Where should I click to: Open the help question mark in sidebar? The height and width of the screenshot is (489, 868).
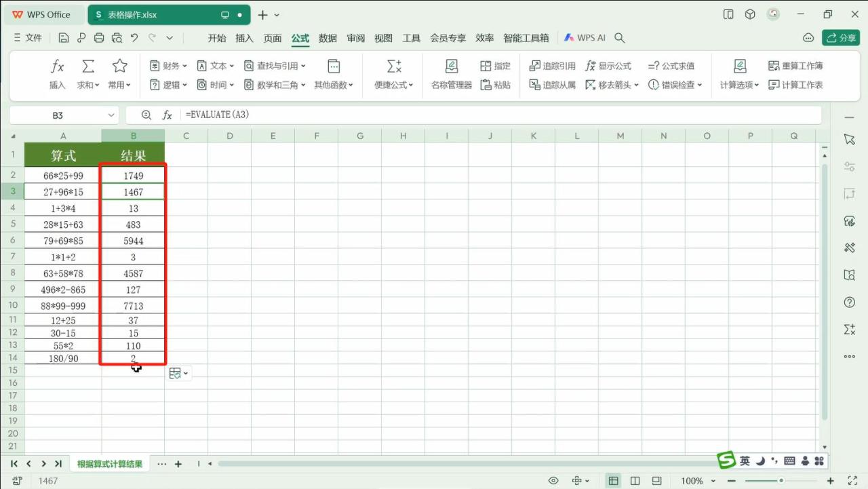(849, 302)
